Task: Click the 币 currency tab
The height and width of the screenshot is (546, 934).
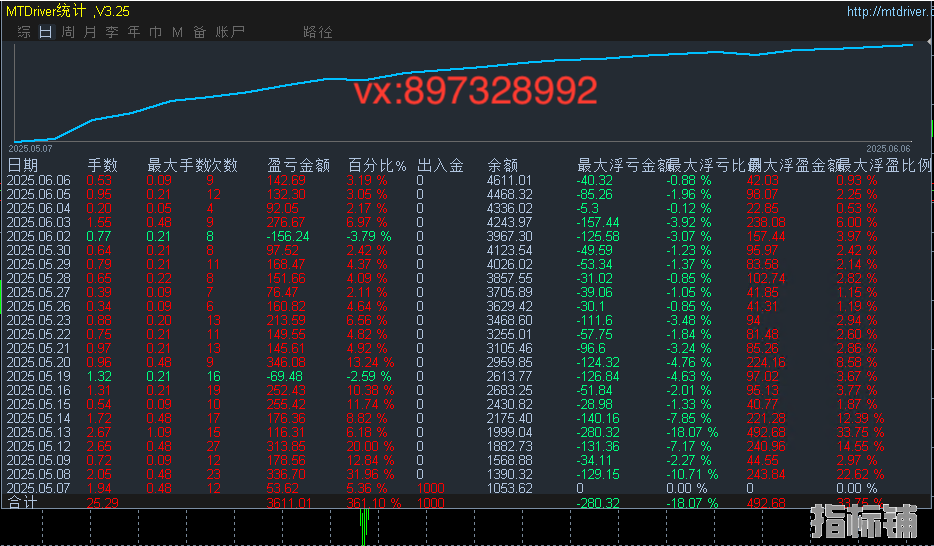Action: (x=156, y=32)
